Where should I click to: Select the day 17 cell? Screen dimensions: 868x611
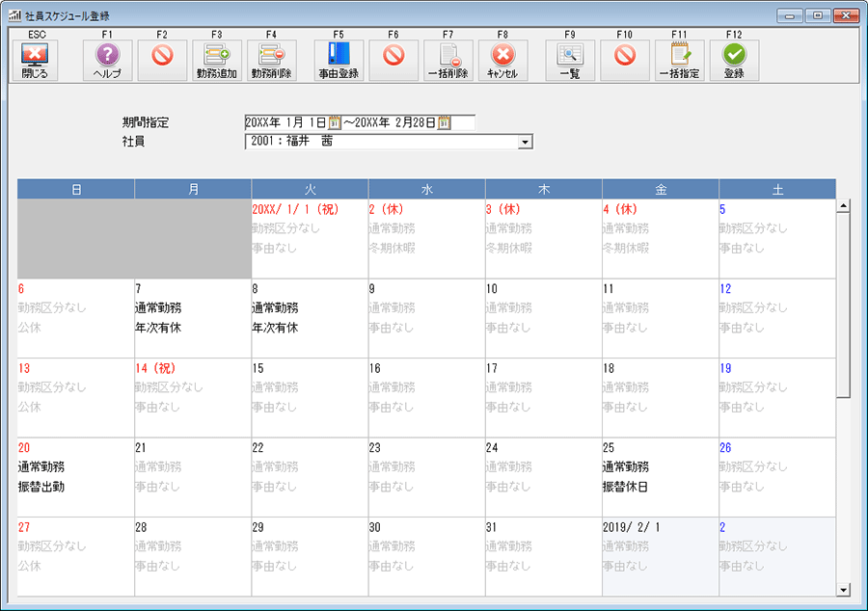[x=544, y=398]
